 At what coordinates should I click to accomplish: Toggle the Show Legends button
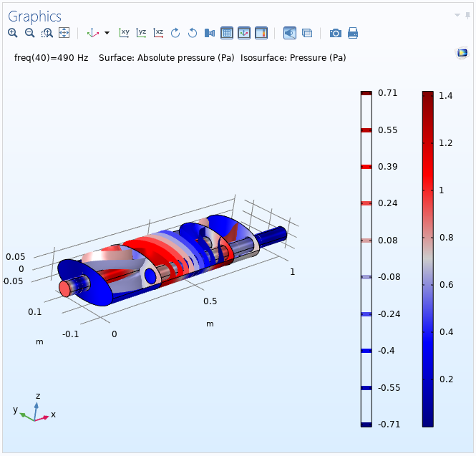click(x=261, y=33)
